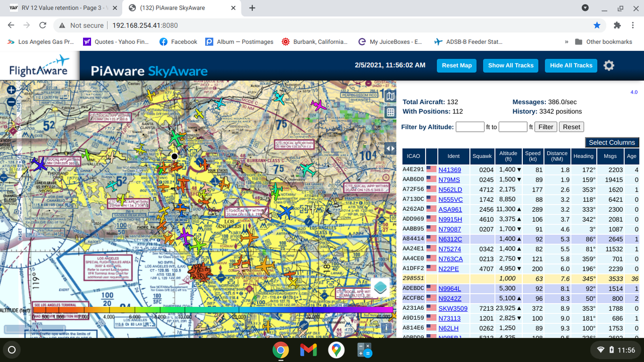Open N22PE flight link

coord(449,268)
